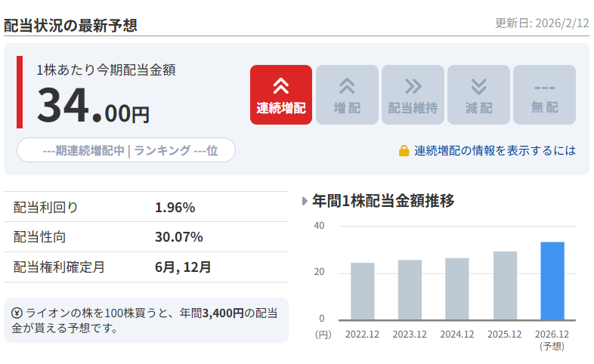
Task: Click the 2024.12 dividend bar
Action: point(457,288)
